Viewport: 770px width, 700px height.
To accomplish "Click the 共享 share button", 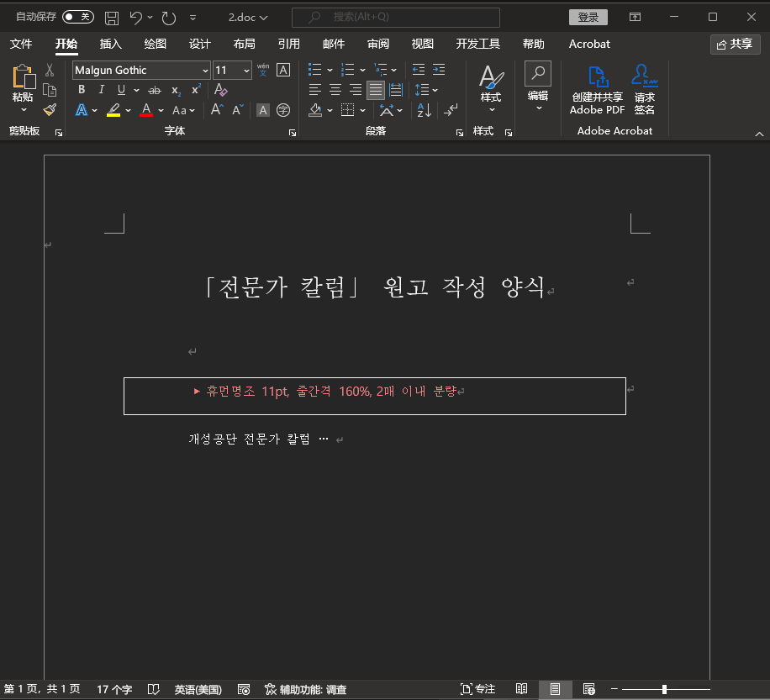I will (x=736, y=45).
